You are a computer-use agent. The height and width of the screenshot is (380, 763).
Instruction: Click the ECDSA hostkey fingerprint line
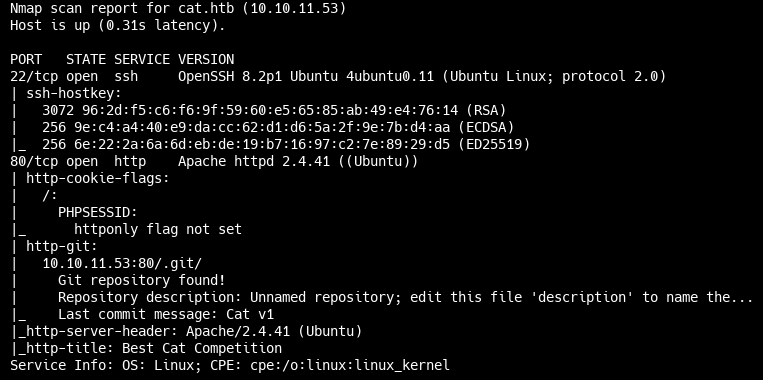(x=278, y=127)
